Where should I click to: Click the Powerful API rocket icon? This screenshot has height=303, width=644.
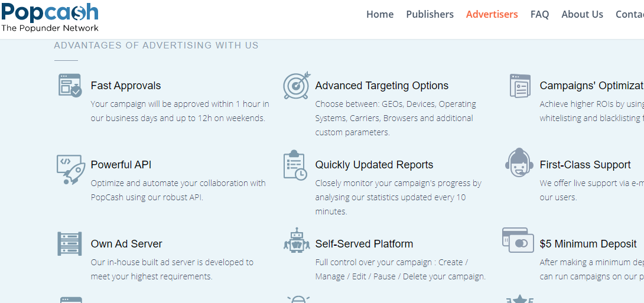pos(71,170)
